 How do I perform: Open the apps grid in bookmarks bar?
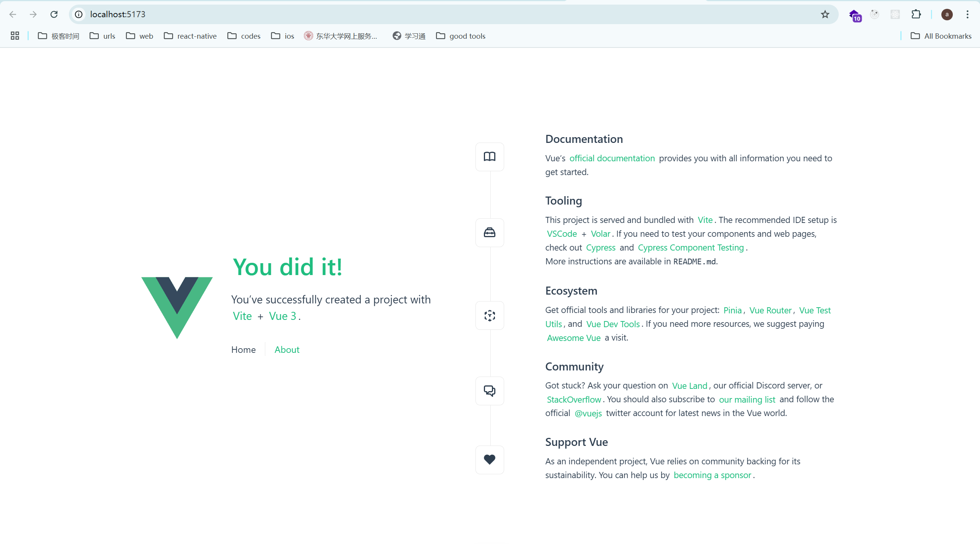15,36
